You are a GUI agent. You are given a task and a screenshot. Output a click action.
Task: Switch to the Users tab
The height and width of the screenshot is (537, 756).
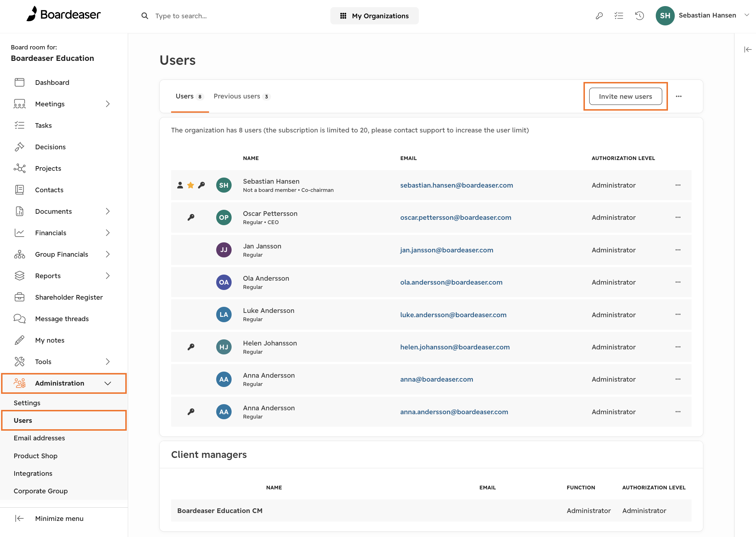pos(190,96)
